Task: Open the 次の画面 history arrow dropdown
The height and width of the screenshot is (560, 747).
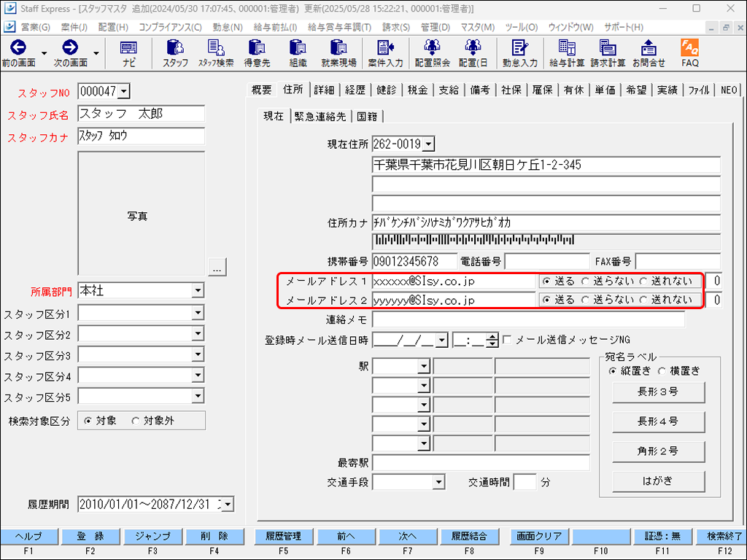Action: 96,53
